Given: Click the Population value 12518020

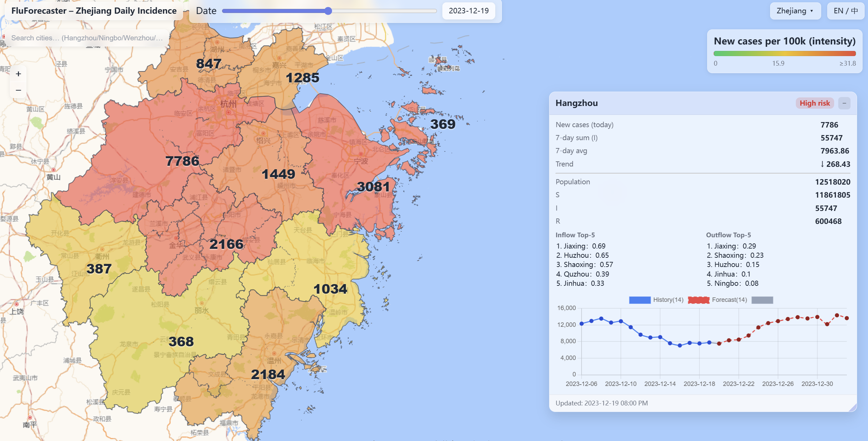Looking at the screenshot, I should coord(832,182).
